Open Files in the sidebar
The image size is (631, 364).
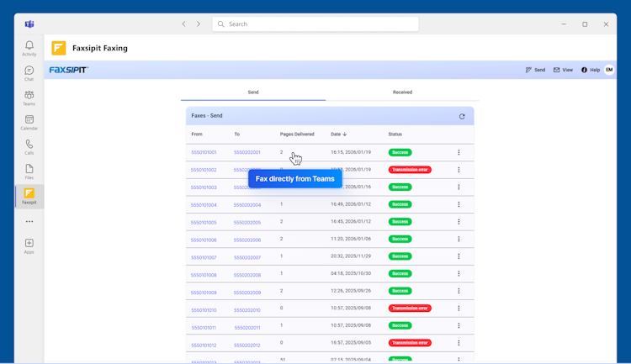29,171
